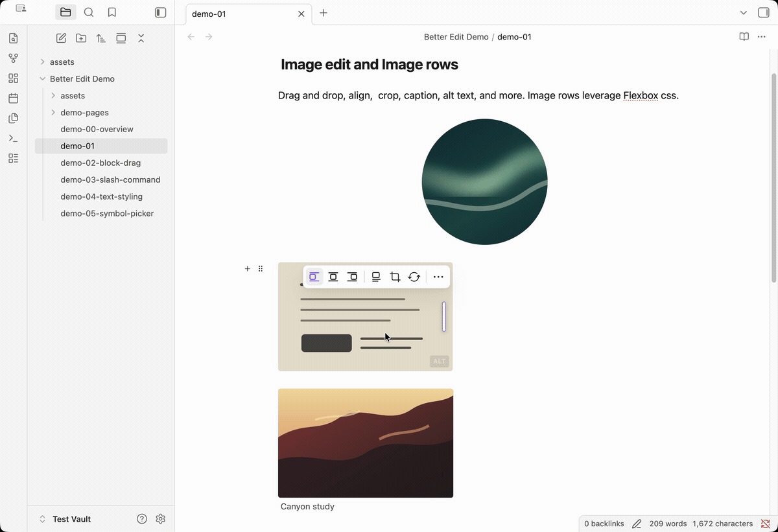Screen dimensions: 778x532
Task: Click the new tab plus button
Action: pyautogui.click(x=324, y=13)
